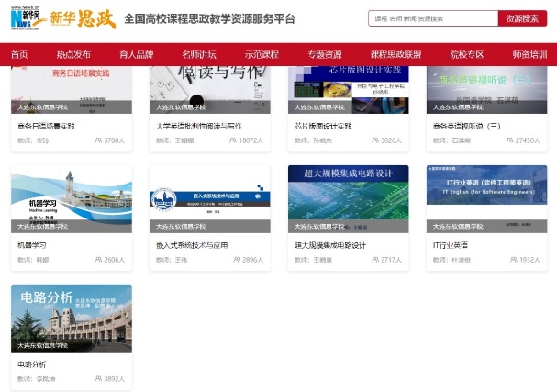Go to 育人品牌 section

[x=137, y=55]
